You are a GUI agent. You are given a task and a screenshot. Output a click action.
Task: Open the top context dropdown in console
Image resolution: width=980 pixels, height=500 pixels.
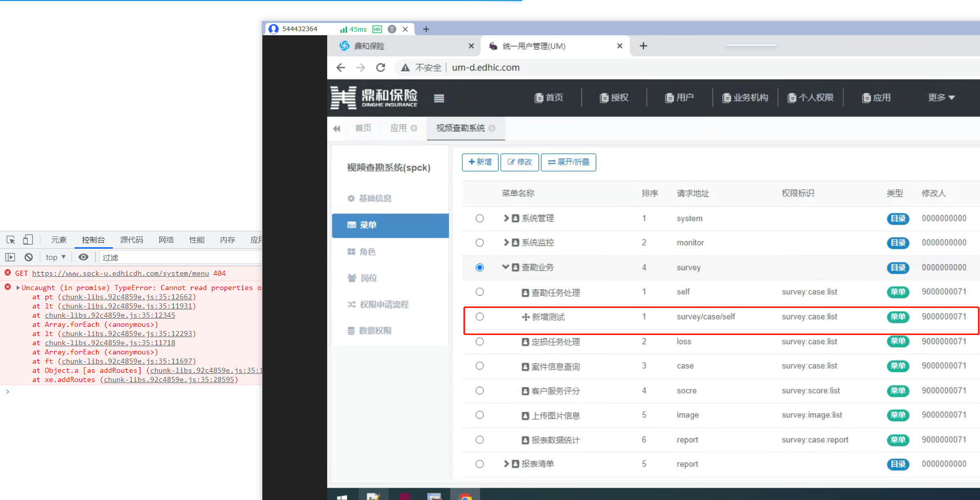56,257
